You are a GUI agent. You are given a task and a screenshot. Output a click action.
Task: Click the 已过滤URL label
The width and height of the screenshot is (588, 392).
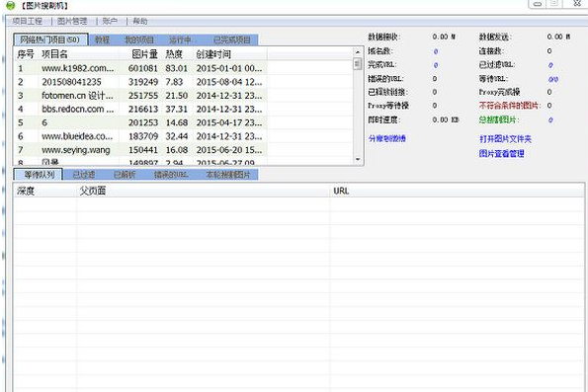coord(497,64)
